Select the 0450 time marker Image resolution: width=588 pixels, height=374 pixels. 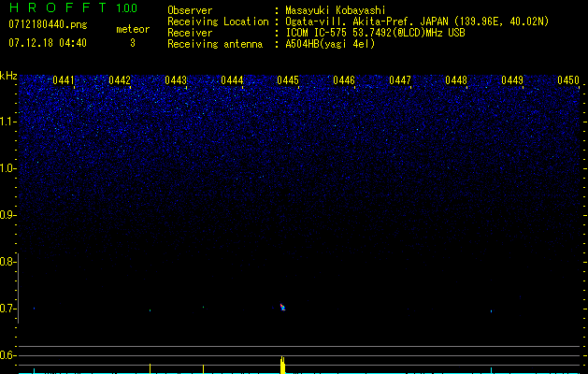[568, 81]
